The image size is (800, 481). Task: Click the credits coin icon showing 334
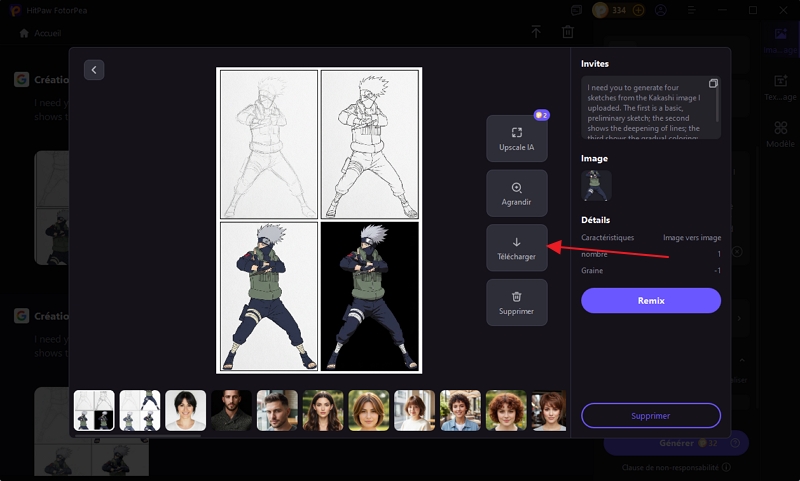click(x=600, y=10)
